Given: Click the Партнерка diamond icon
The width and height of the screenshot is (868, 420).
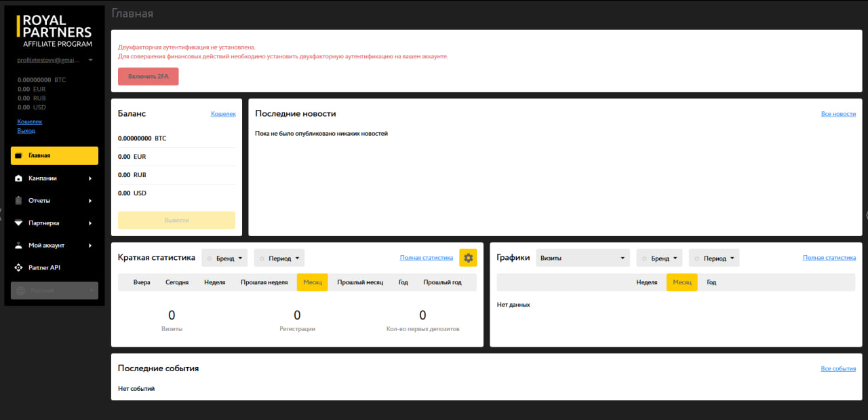Looking at the screenshot, I should 19,223.
